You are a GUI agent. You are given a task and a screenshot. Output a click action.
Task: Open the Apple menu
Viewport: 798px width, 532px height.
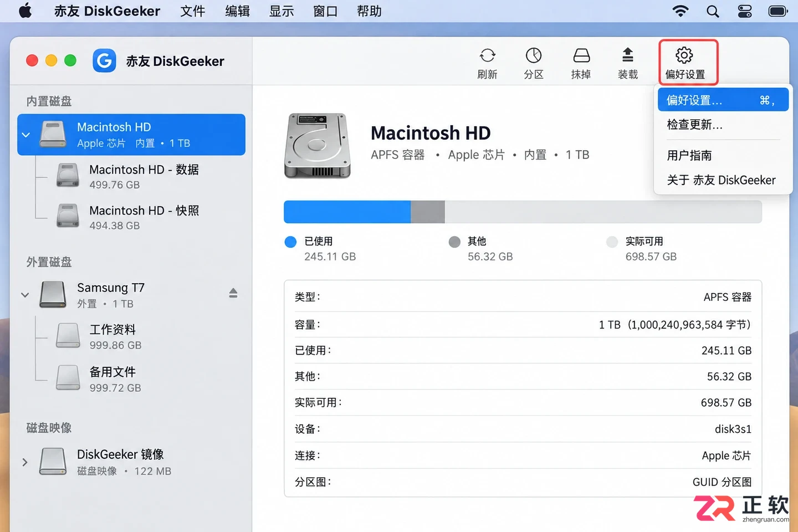pyautogui.click(x=25, y=11)
